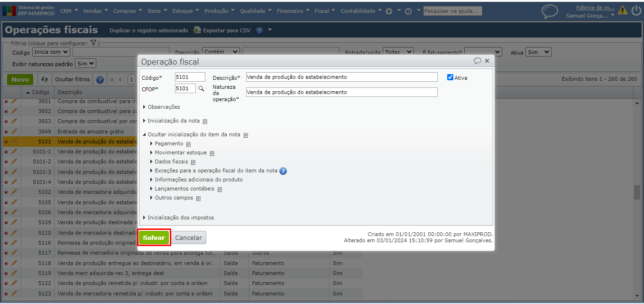Screen dimensions: 644x304
Task: Click Duplicar o registro selecionado
Action: pyautogui.click(x=149, y=30)
